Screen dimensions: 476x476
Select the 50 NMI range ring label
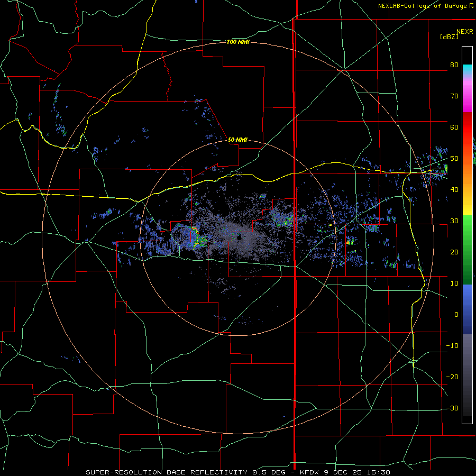click(x=237, y=140)
